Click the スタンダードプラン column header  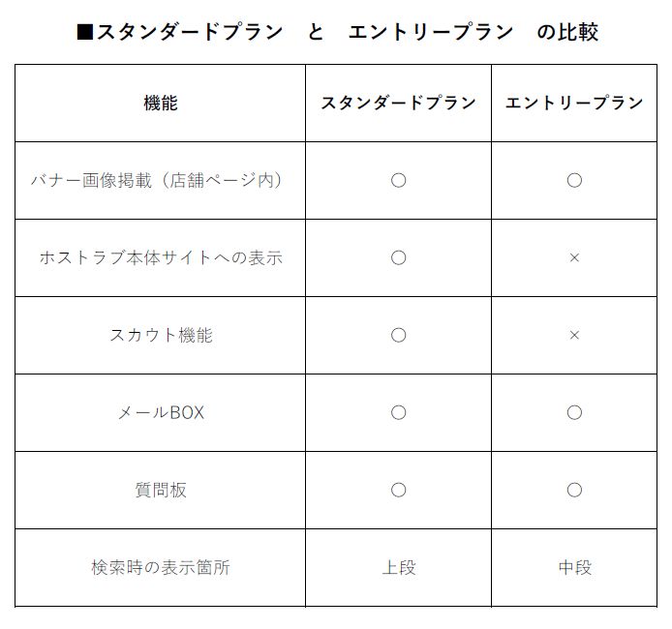[x=398, y=103]
